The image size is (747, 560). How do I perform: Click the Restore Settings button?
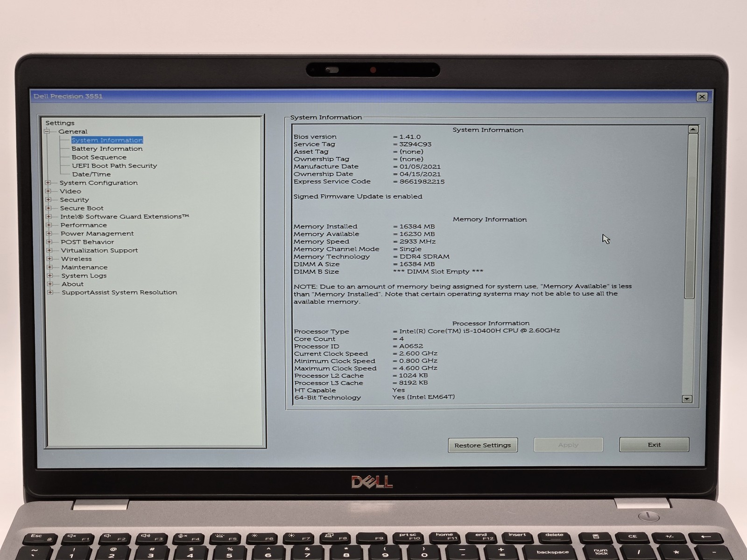[483, 445]
